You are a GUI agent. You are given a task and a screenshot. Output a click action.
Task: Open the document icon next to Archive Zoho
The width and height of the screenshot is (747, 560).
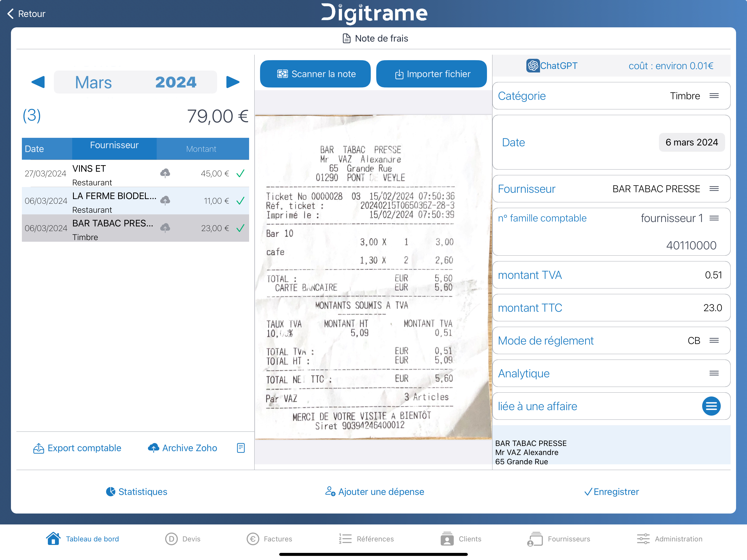(x=241, y=448)
